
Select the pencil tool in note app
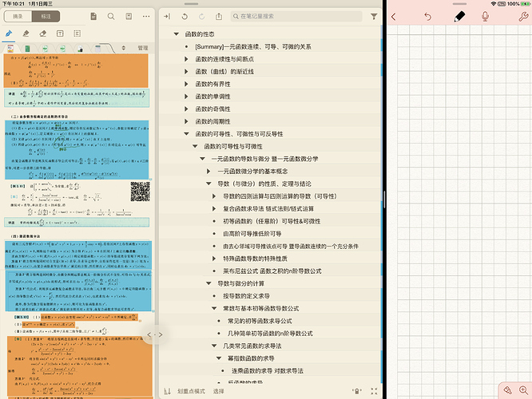tap(460, 16)
